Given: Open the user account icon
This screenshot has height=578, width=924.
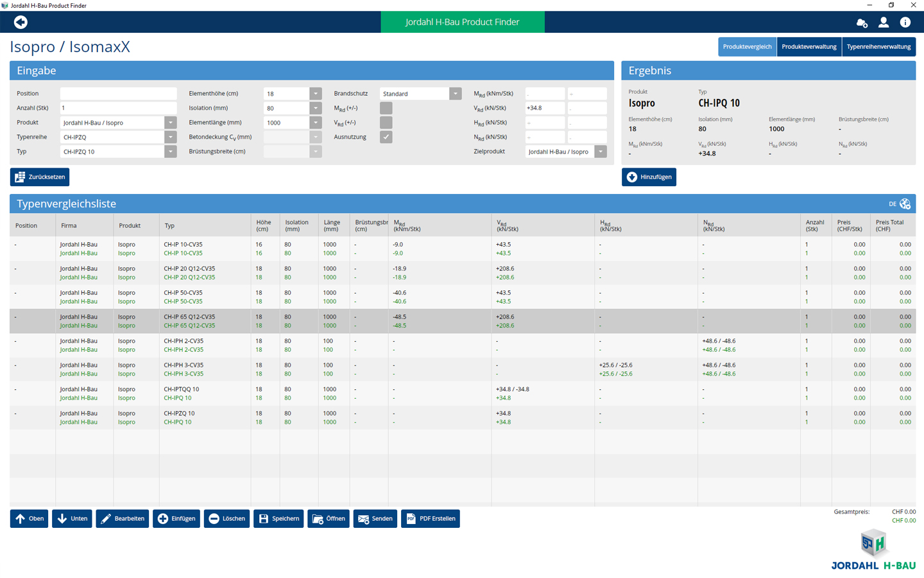Looking at the screenshot, I should tap(884, 22).
